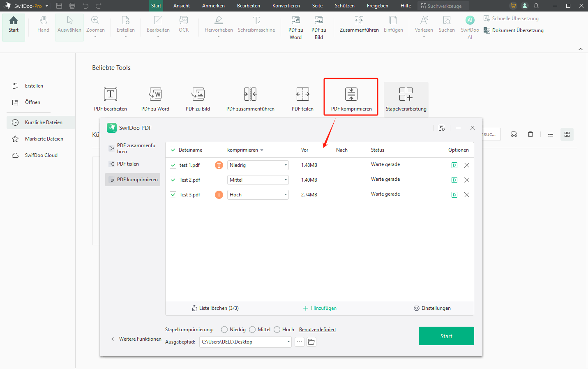The width and height of the screenshot is (588, 369).
Task: Select Mittel batch compression radio
Action: coord(252,330)
